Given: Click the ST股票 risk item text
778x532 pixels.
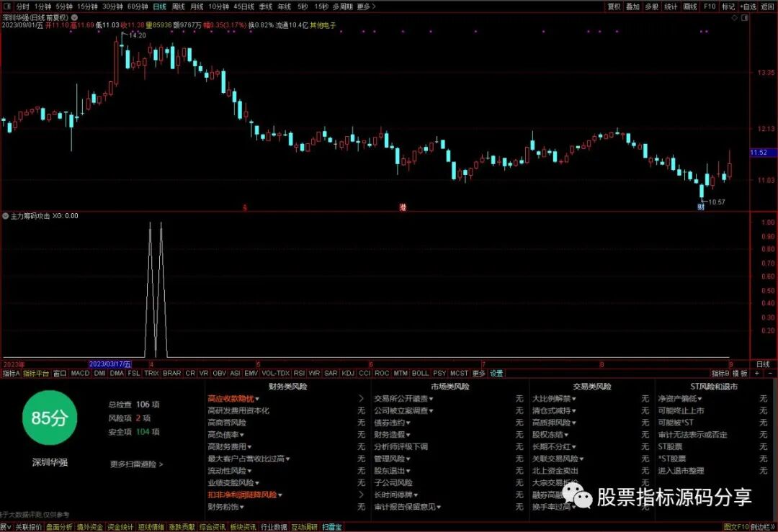Looking at the screenshot, I should tap(670, 447).
